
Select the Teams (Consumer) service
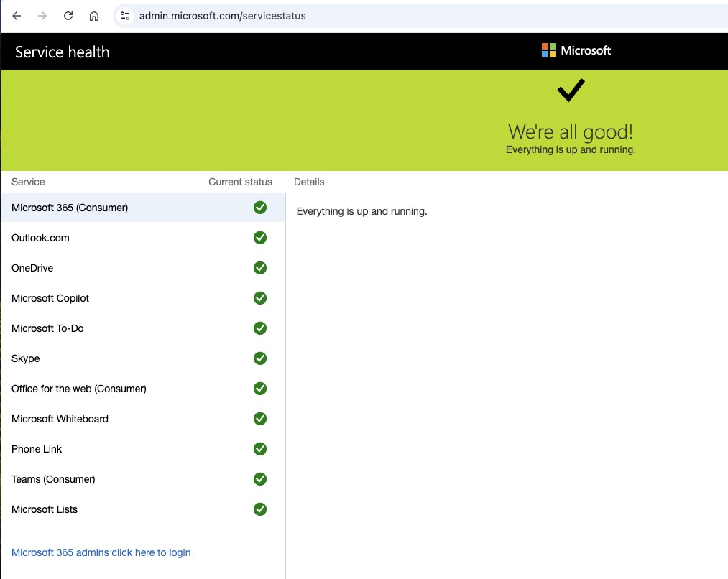(x=143, y=478)
